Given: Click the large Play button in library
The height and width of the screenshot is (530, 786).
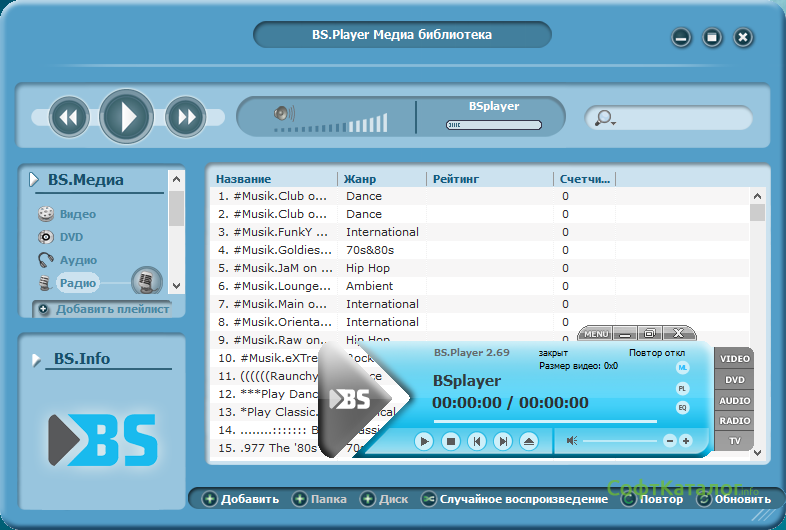Looking at the screenshot, I should pyautogui.click(x=126, y=117).
